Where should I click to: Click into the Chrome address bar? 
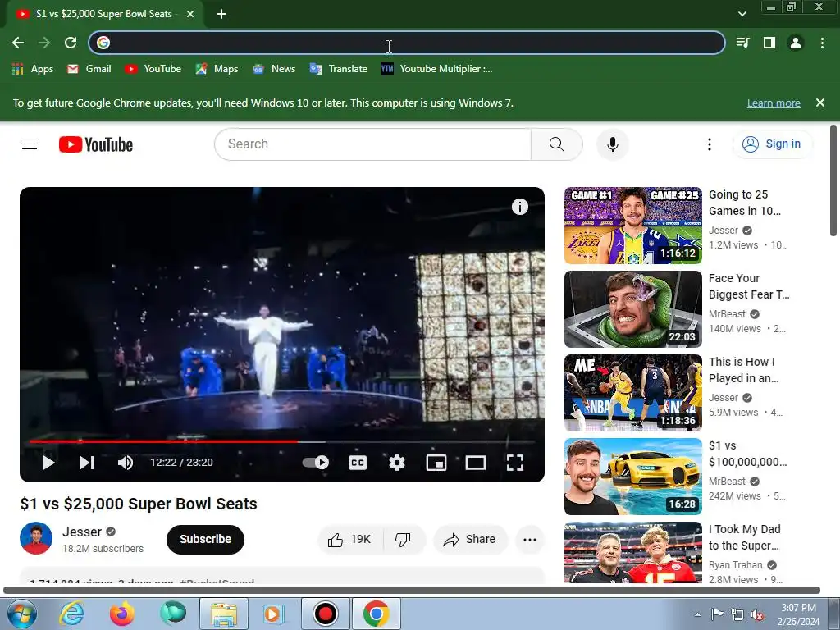click(x=407, y=43)
